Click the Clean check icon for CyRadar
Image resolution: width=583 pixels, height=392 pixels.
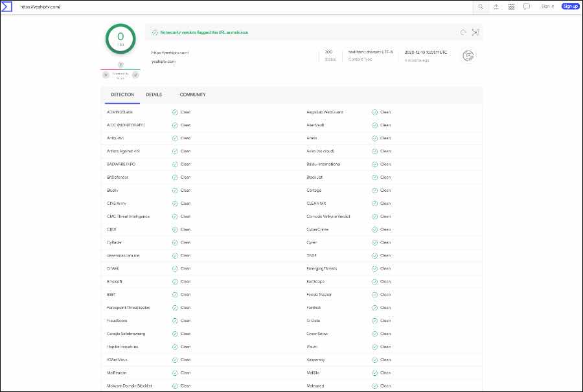pos(175,242)
